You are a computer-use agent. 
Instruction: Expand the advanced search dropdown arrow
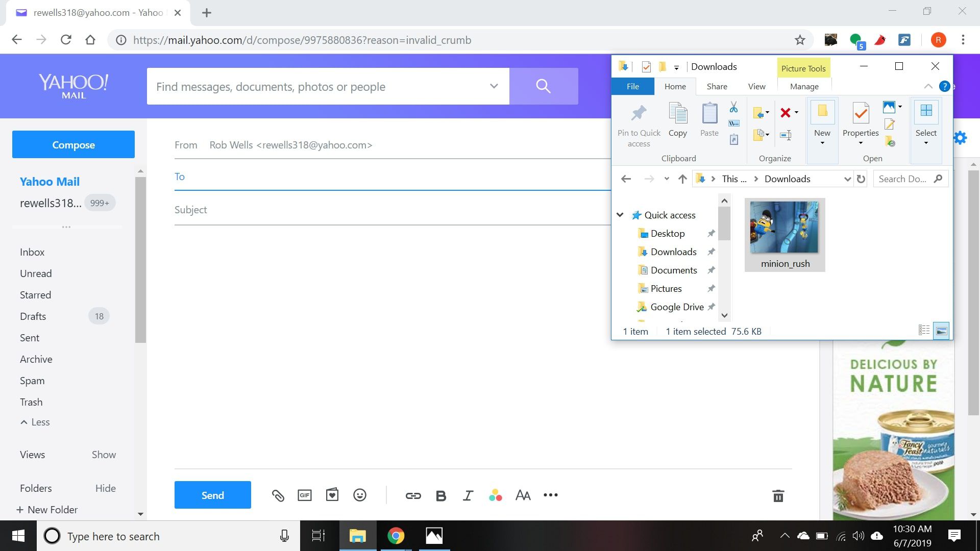[x=494, y=86]
